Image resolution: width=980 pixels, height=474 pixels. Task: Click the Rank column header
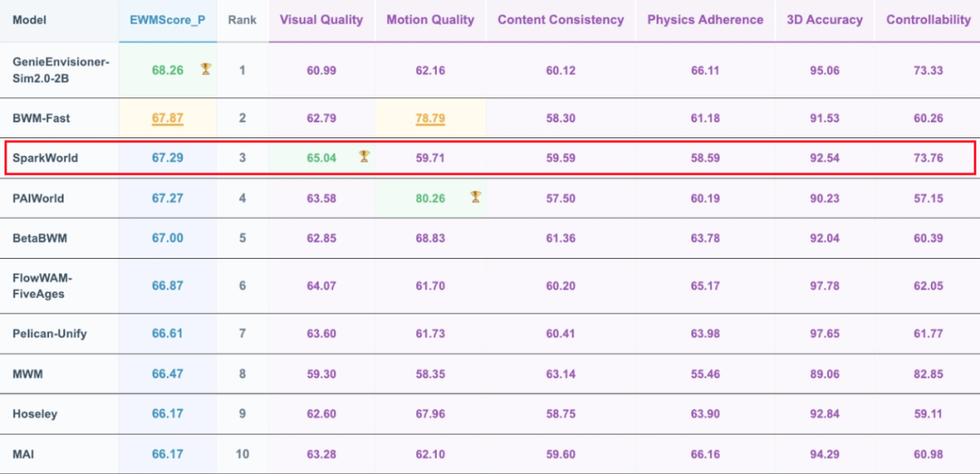[242, 20]
